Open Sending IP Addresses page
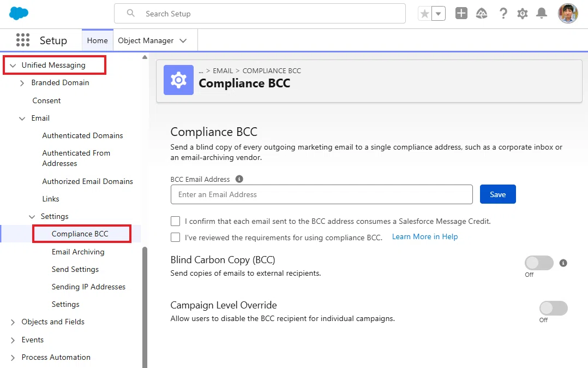Viewport: 588px width, 368px height. pos(88,287)
